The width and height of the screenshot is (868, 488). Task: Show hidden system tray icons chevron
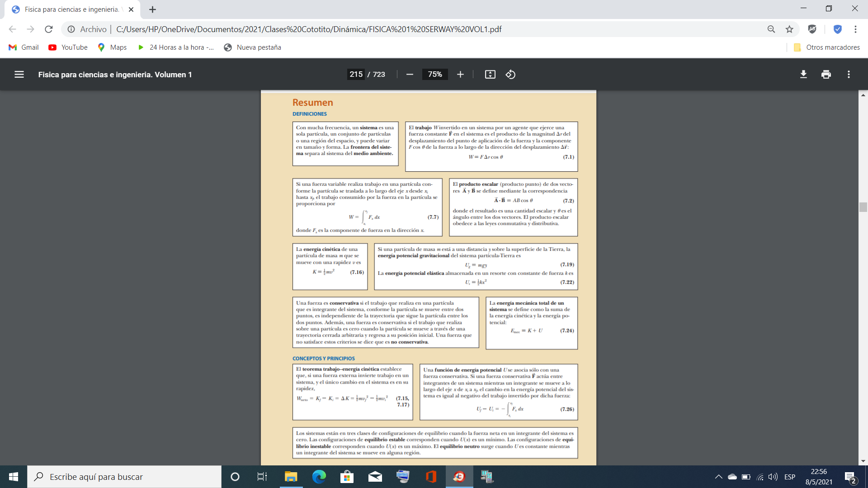(x=718, y=477)
